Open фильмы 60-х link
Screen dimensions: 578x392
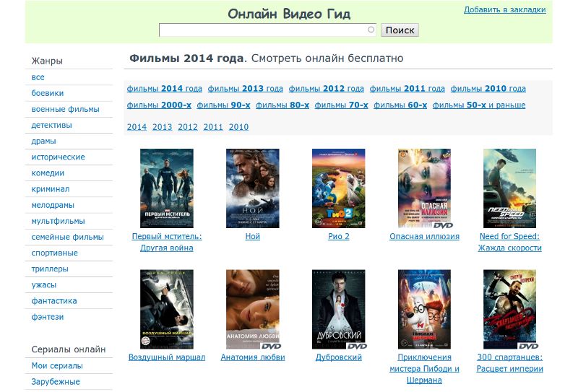pos(400,105)
